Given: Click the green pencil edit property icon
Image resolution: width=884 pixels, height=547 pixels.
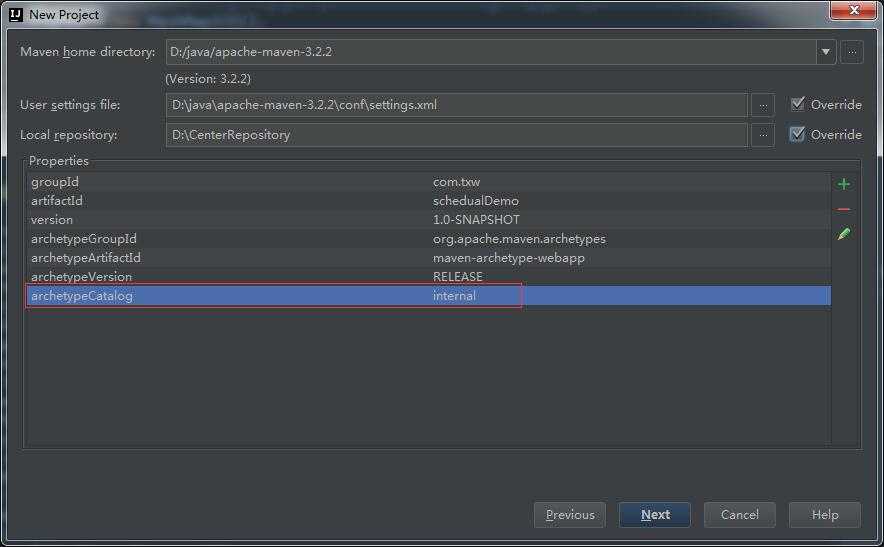Looking at the screenshot, I should 843,233.
